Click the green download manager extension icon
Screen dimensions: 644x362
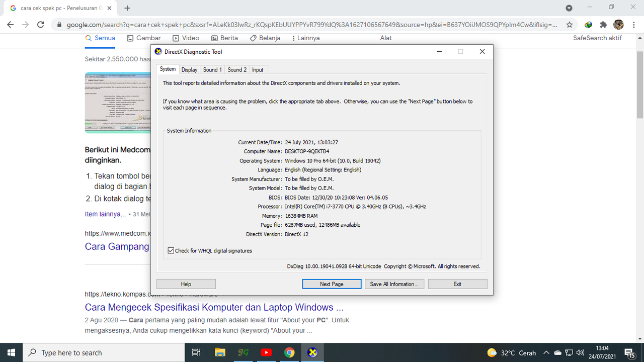pyautogui.click(x=588, y=25)
